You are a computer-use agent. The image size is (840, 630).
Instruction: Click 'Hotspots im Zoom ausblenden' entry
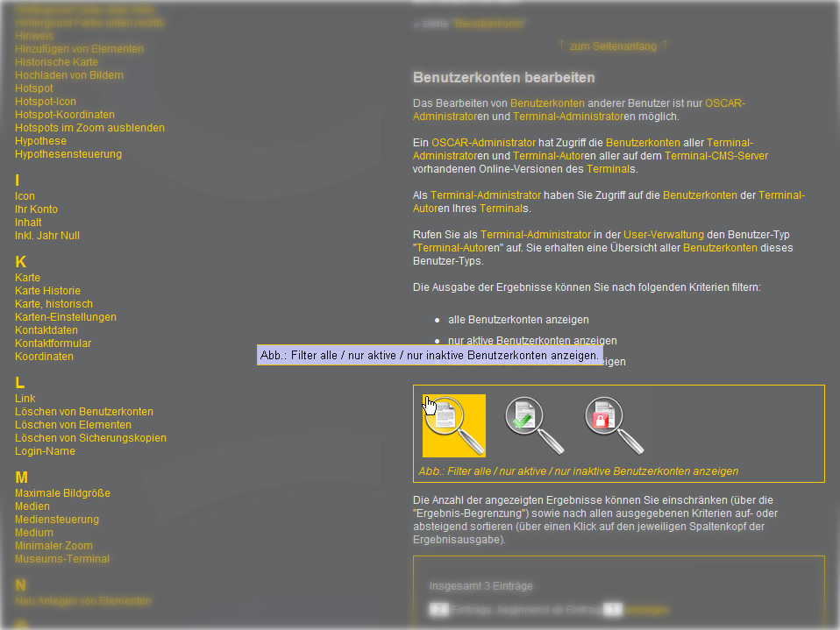coord(89,128)
